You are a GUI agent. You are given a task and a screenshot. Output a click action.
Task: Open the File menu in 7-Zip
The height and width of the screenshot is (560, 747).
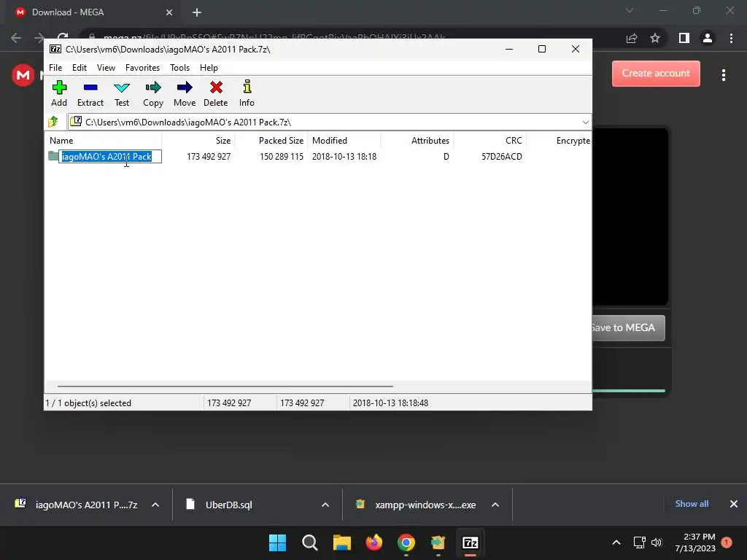point(55,68)
